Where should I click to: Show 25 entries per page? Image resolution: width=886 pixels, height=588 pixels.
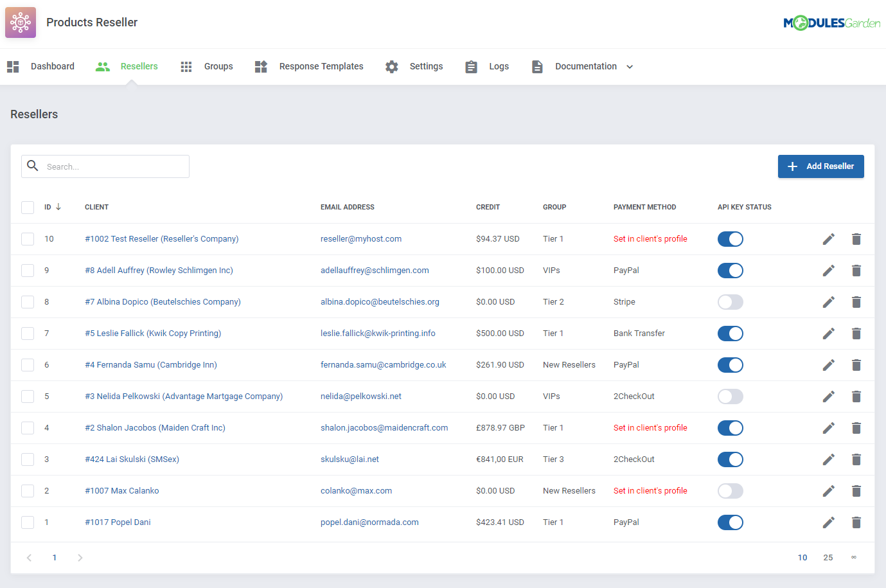click(x=828, y=558)
